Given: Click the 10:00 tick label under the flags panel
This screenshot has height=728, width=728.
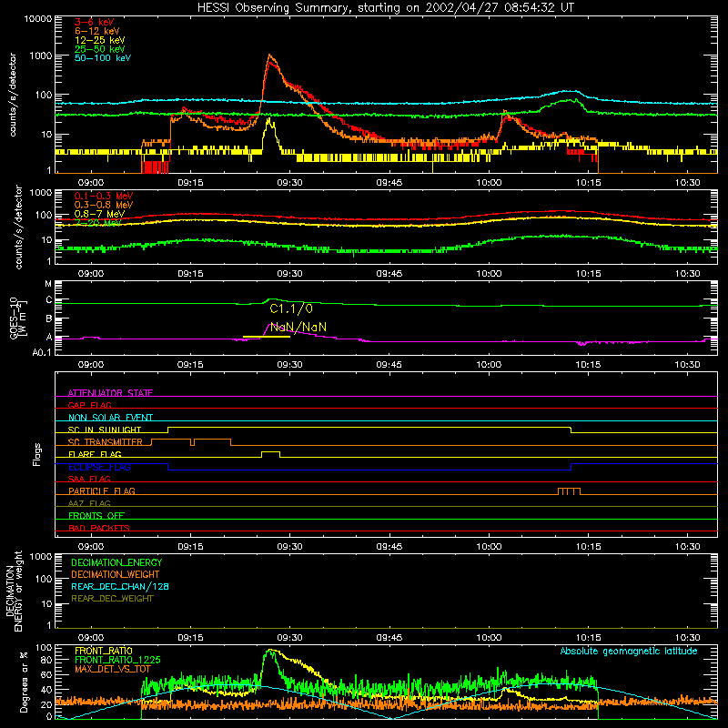Looking at the screenshot, I should tap(489, 547).
